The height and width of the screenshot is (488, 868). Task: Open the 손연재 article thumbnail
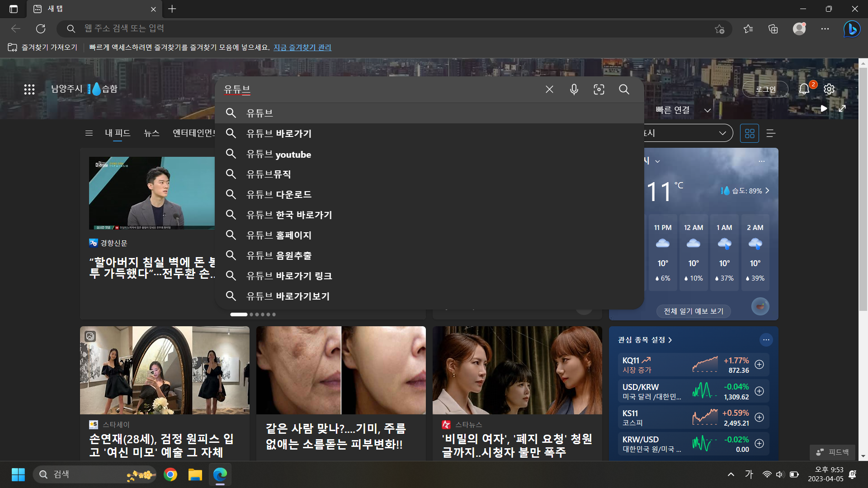point(165,371)
